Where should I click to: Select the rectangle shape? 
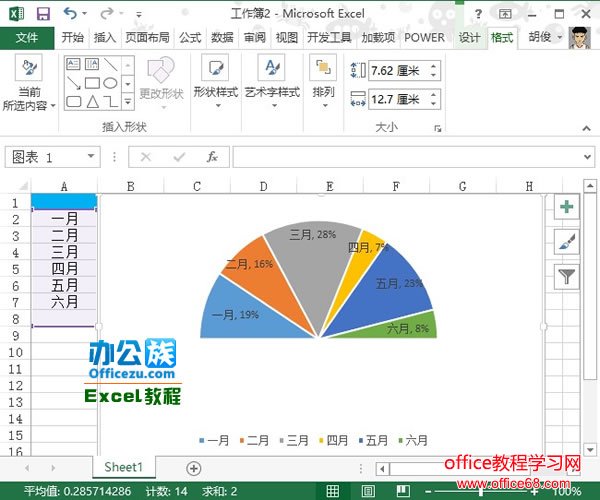click(x=92, y=83)
